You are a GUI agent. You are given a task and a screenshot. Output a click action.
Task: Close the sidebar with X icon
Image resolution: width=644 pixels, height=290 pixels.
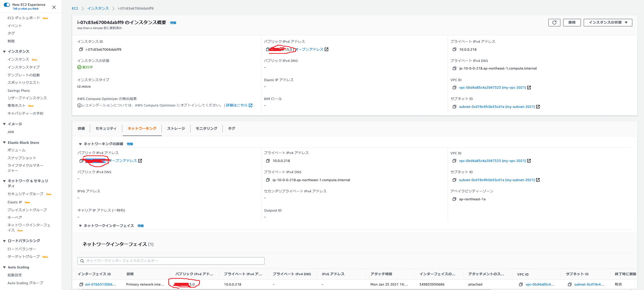(54, 7)
